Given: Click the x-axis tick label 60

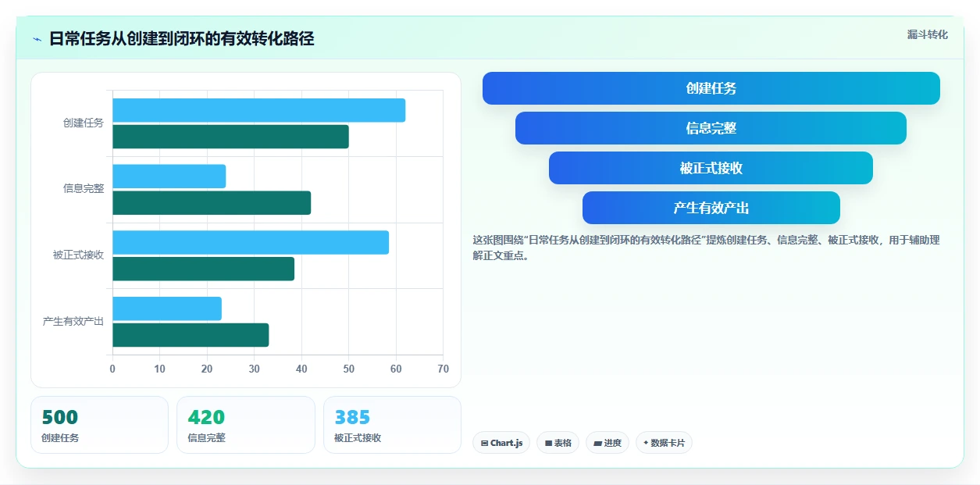Looking at the screenshot, I should click(x=396, y=369).
